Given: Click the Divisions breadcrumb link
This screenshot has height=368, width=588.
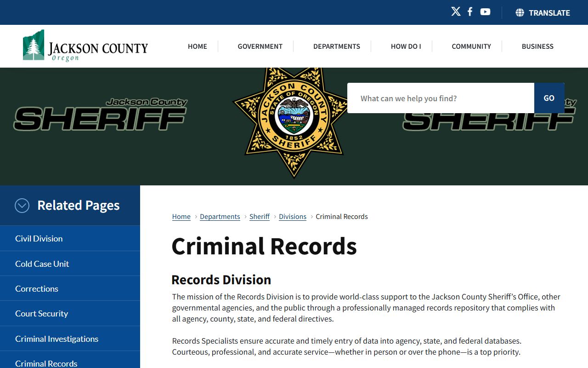Looking at the screenshot, I should [x=293, y=217].
